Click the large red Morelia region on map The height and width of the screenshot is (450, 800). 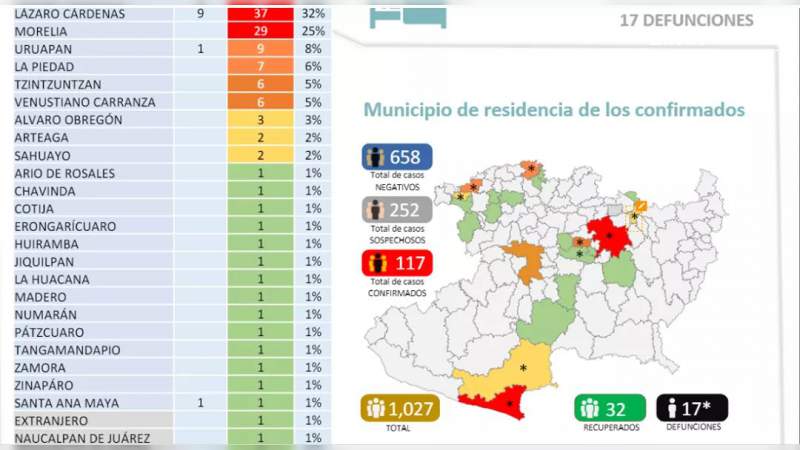pos(609,236)
